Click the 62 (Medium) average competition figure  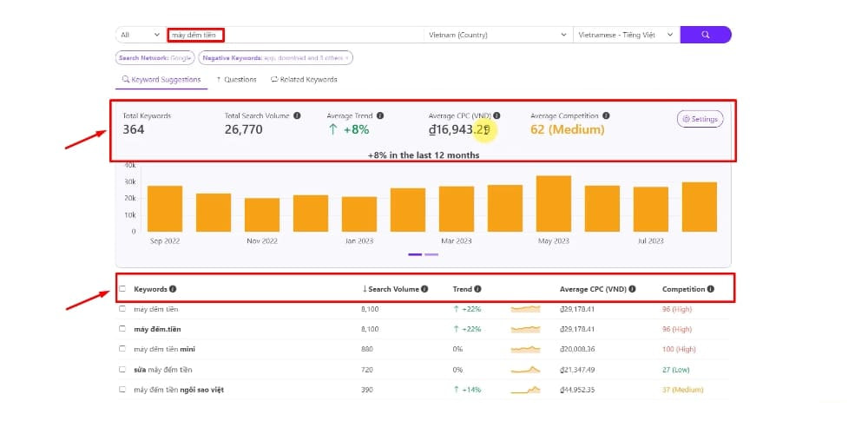(568, 130)
